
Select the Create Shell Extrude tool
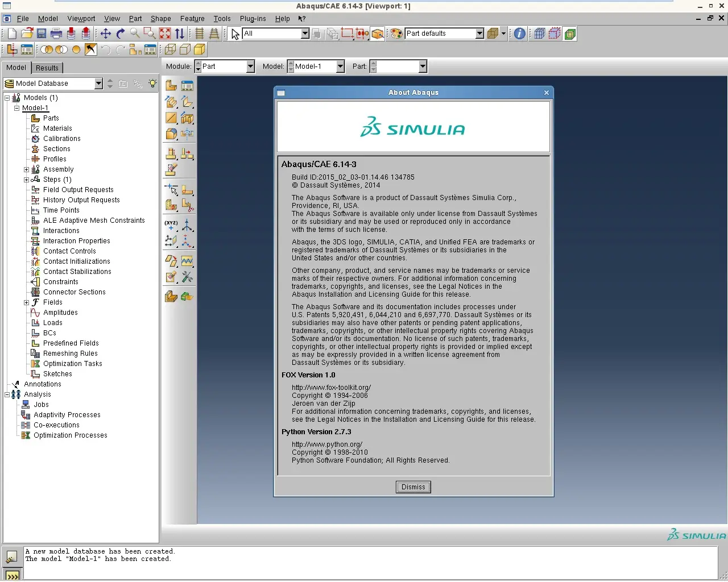pyautogui.click(x=187, y=102)
